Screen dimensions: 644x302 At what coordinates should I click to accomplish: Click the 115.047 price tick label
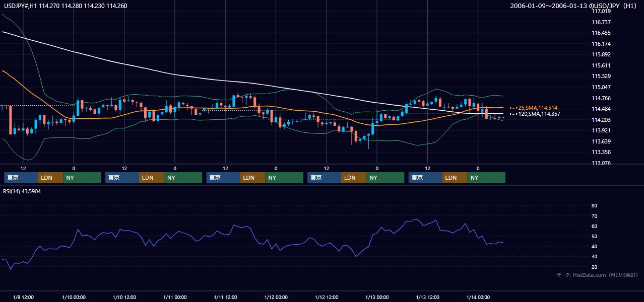[601, 87]
